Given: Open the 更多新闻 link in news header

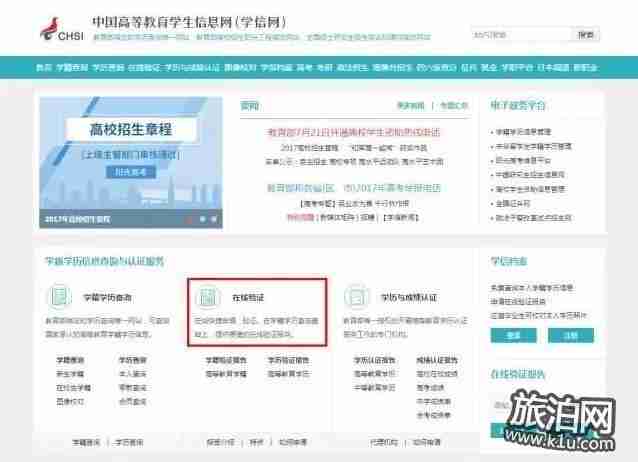Looking at the screenshot, I should [x=411, y=106].
